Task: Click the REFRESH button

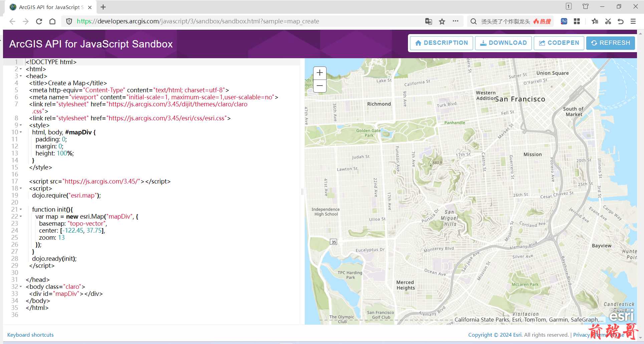Action: [611, 43]
